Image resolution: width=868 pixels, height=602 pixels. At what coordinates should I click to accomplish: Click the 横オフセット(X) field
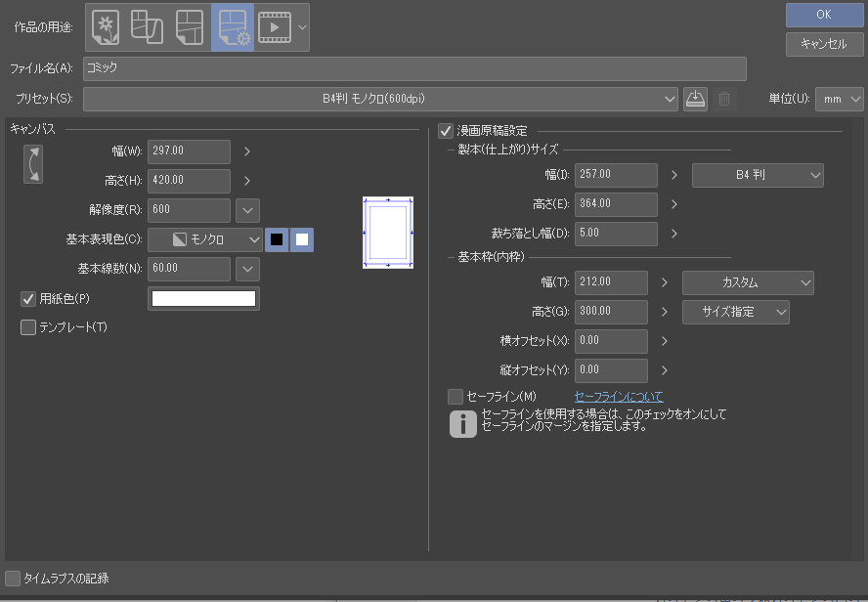point(611,341)
